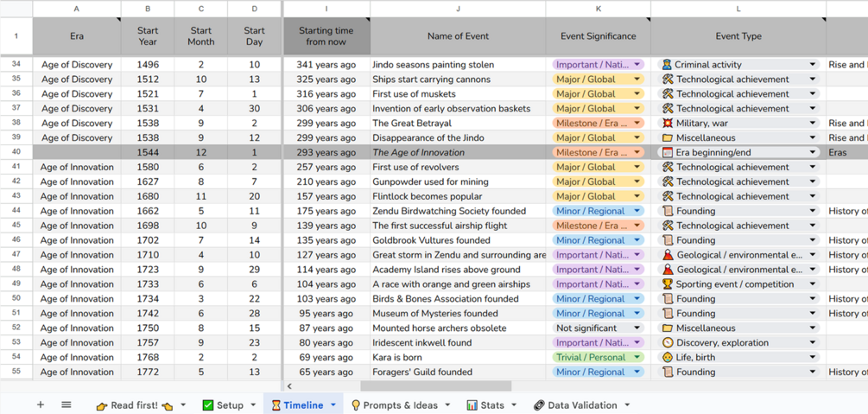Select row 55 number header
This screenshot has height=414, width=868.
coord(16,372)
